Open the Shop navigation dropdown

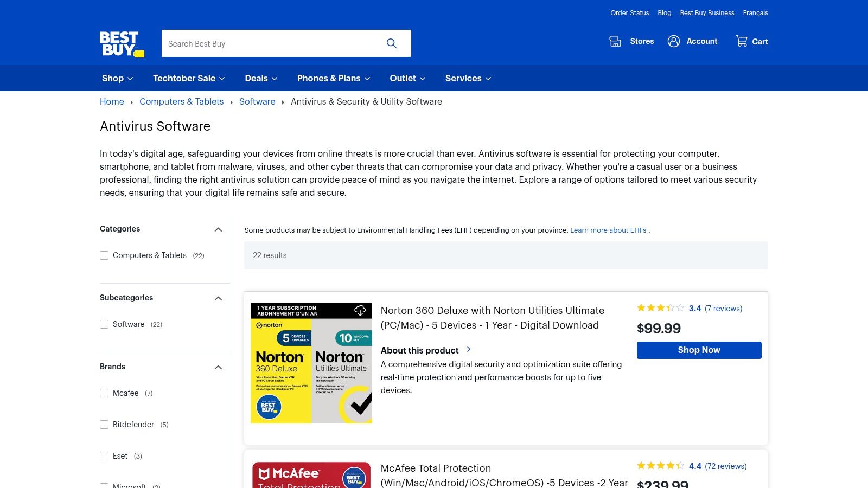click(x=116, y=78)
